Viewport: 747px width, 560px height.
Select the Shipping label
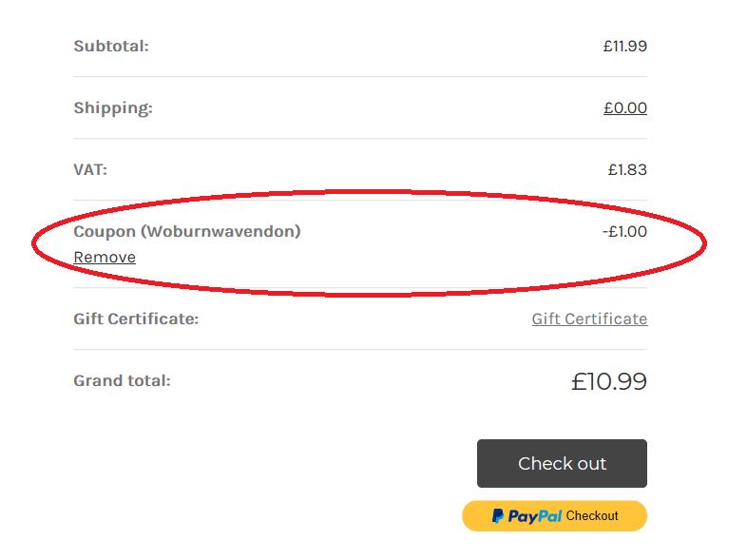[x=113, y=107]
